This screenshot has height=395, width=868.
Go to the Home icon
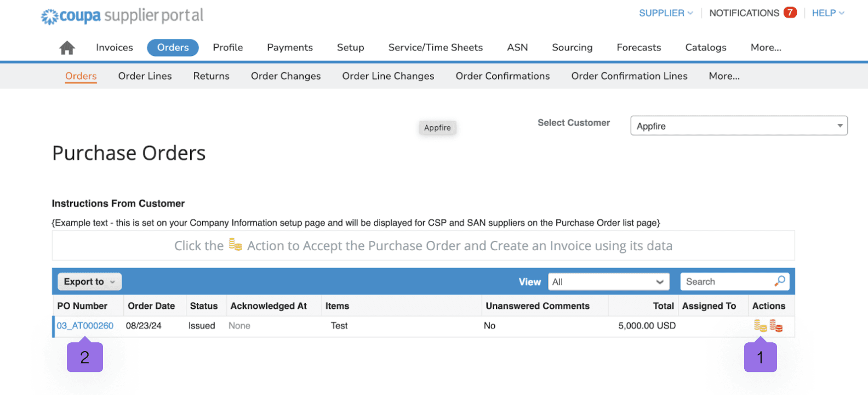coord(67,48)
